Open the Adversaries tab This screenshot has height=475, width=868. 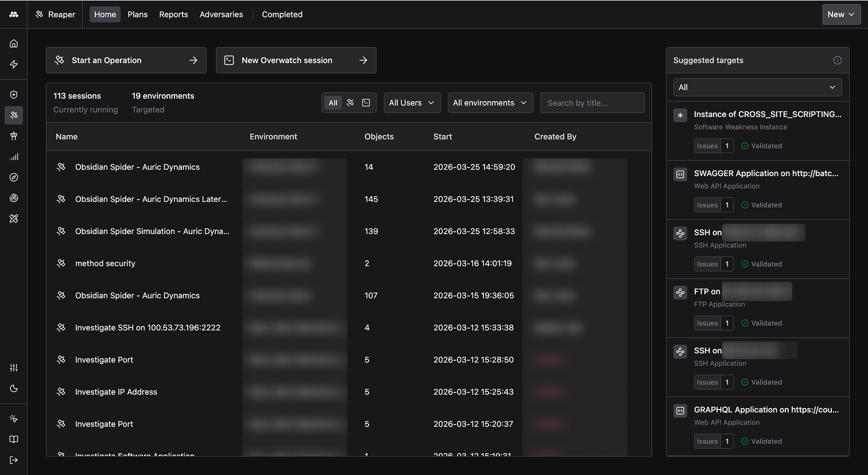click(x=221, y=14)
